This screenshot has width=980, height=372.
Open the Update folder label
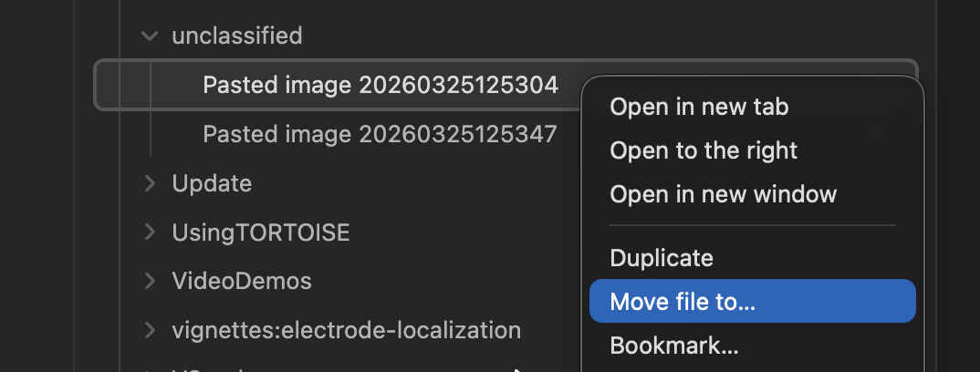tap(212, 183)
